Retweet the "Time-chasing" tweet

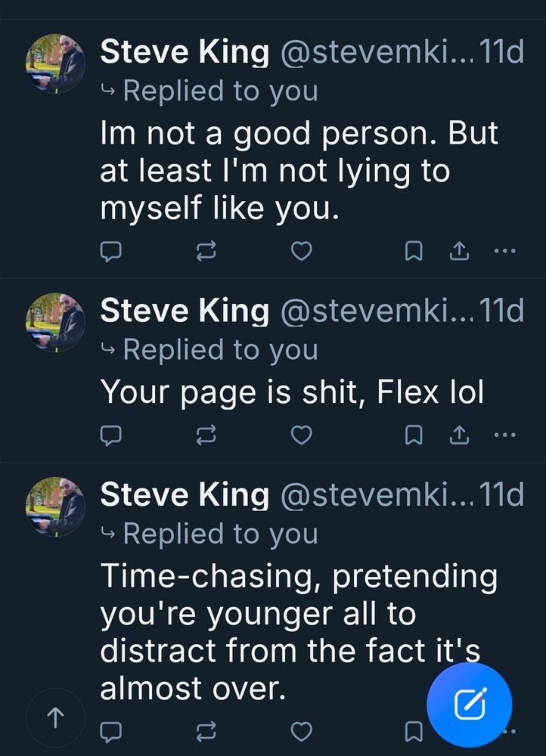tap(206, 730)
